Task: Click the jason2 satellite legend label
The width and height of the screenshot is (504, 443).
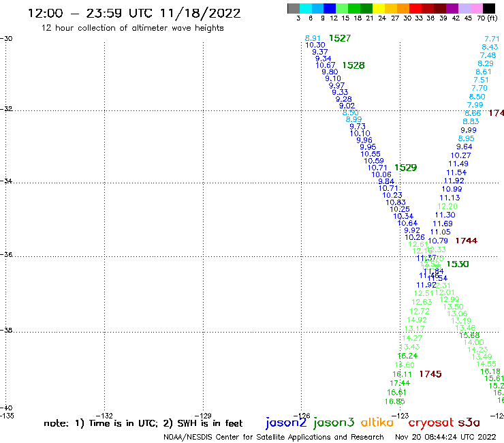Action: click(x=286, y=423)
